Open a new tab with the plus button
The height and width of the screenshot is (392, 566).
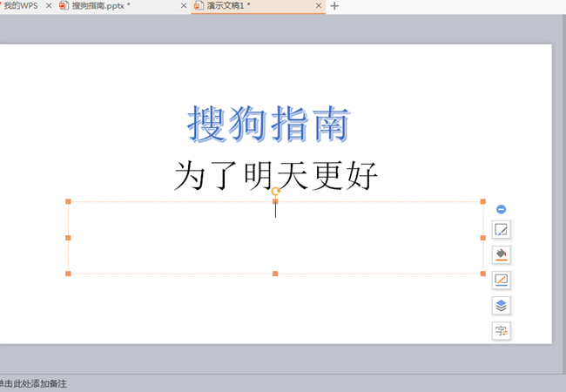(x=334, y=6)
